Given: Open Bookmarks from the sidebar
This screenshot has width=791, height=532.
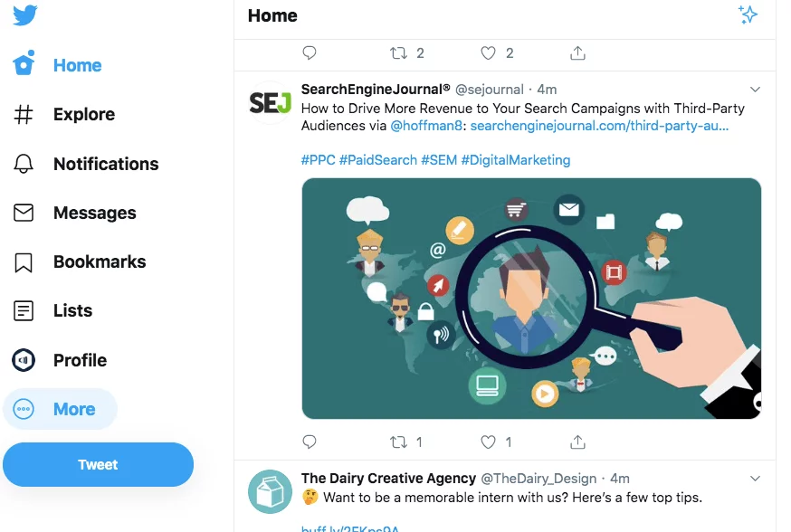Looking at the screenshot, I should (x=99, y=262).
